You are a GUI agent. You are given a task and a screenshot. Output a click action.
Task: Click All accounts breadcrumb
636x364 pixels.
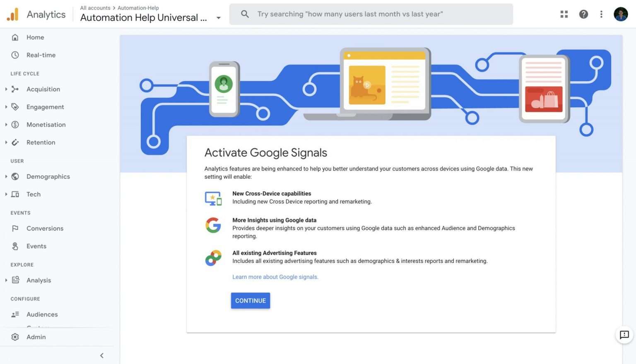95,8
